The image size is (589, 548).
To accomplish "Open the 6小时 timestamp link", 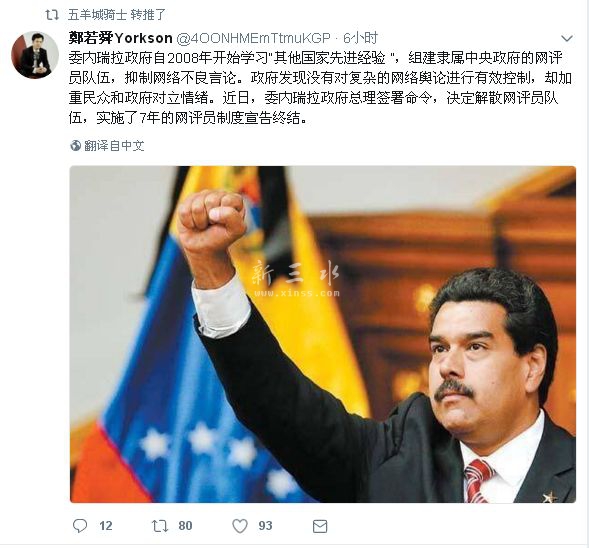I will 360,38.
